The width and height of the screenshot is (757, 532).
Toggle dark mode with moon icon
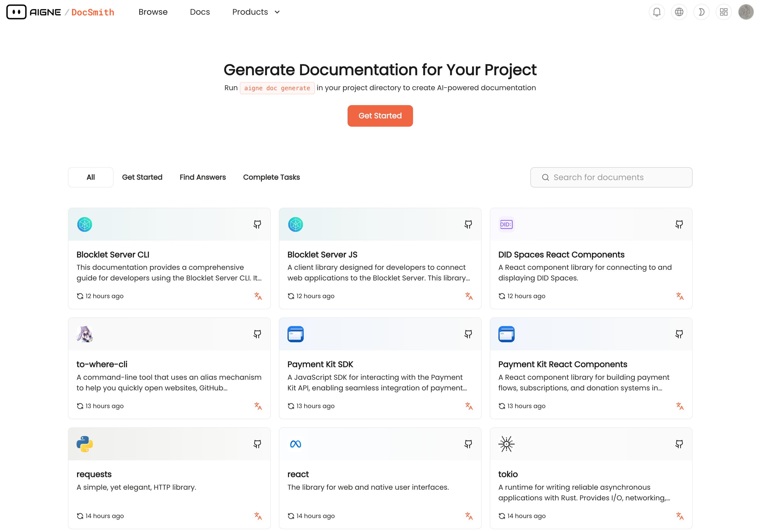coord(701,12)
